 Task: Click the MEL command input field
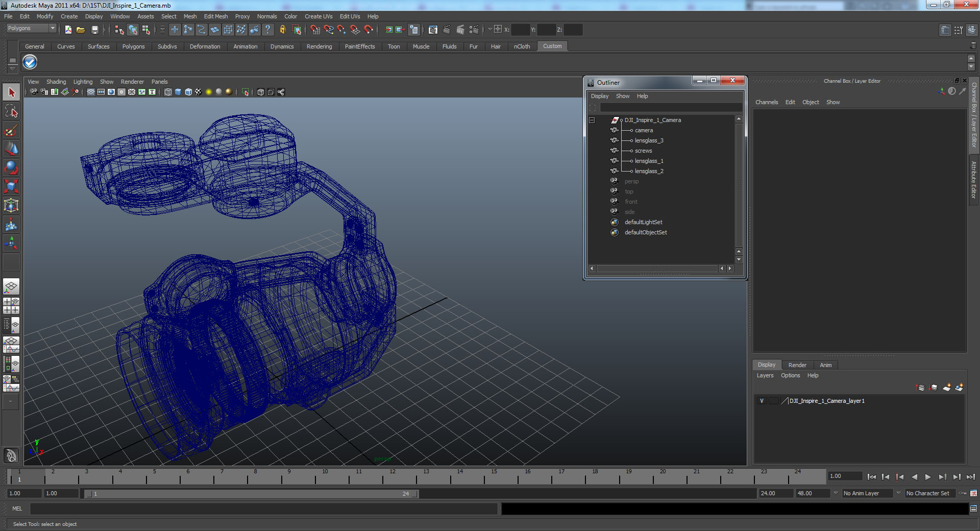(x=263, y=509)
